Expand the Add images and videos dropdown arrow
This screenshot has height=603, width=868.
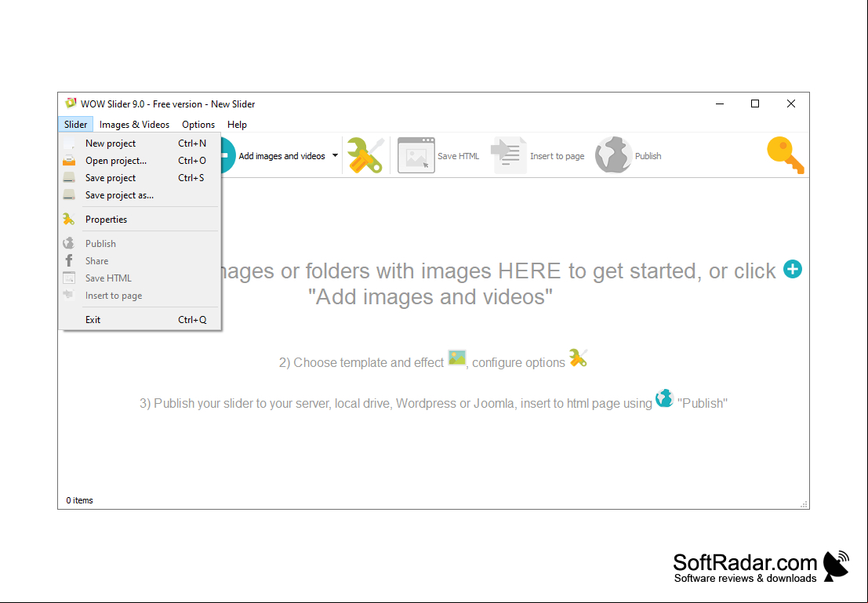point(335,156)
